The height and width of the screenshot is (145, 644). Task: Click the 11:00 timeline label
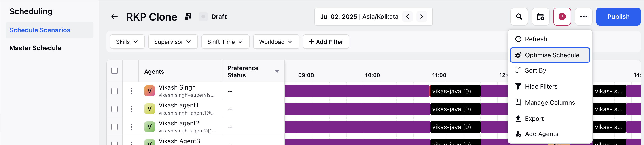(x=439, y=75)
